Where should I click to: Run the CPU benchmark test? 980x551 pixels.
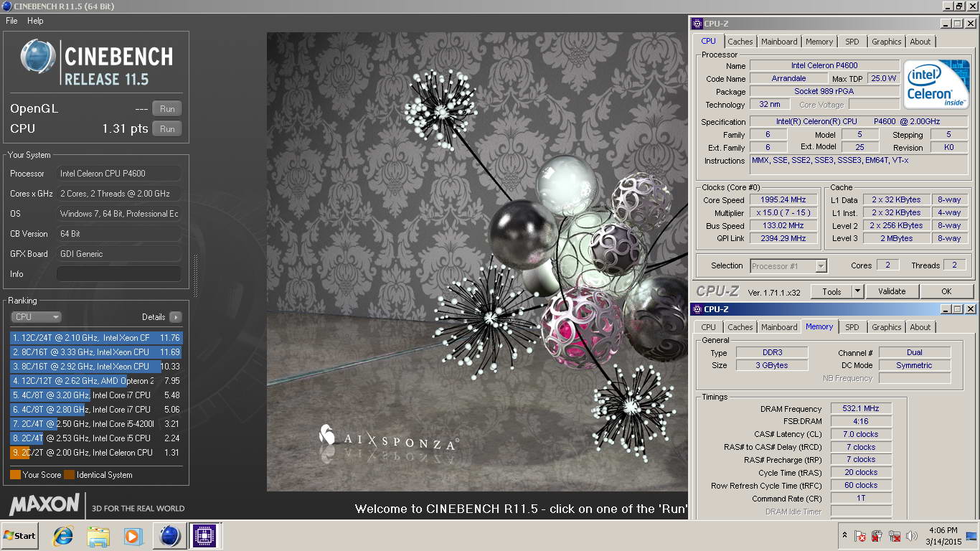tap(167, 129)
